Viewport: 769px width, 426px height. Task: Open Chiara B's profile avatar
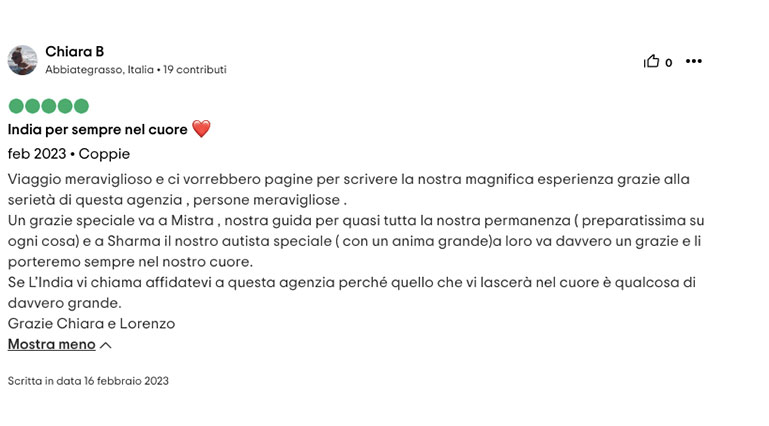tap(22, 60)
